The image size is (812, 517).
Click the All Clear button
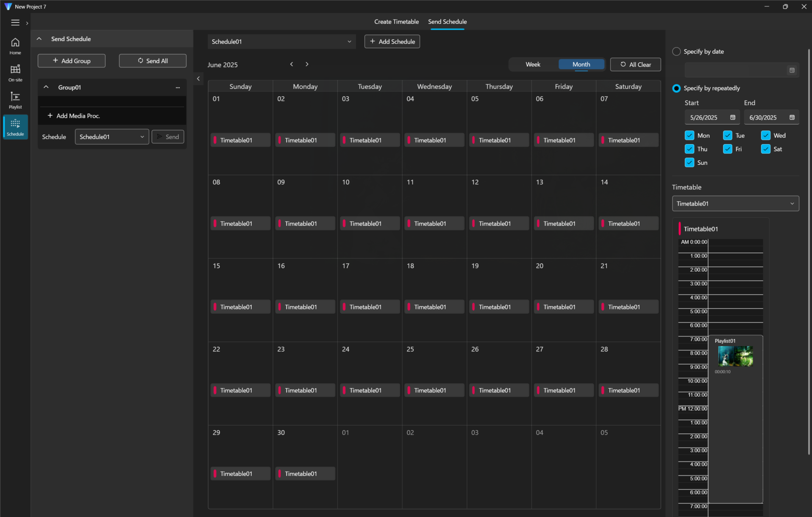pos(635,64)
